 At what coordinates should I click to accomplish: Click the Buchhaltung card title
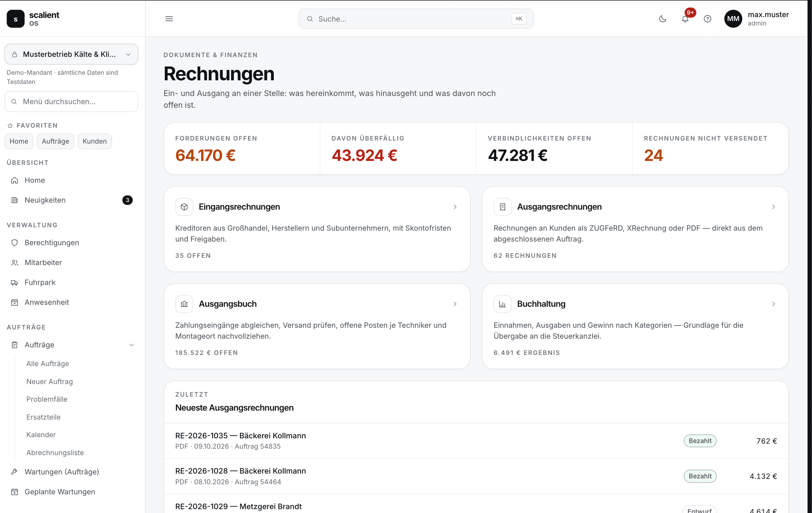(541, 304)
